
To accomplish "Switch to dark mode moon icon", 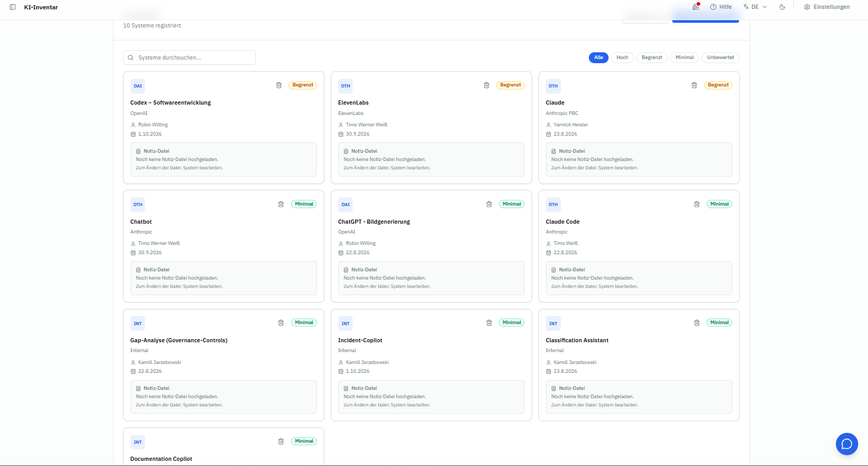I will [x=782, y=7].
